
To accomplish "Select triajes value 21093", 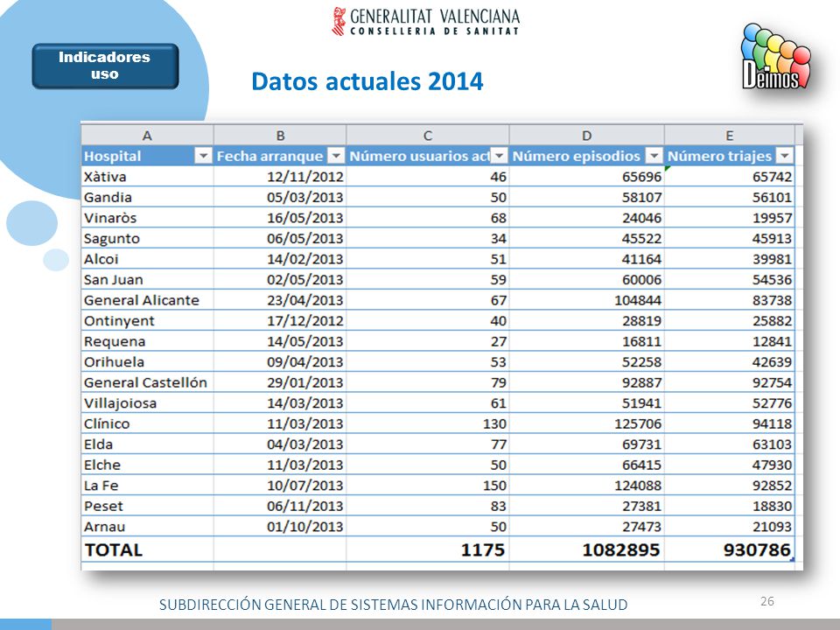I will point(730,526).
